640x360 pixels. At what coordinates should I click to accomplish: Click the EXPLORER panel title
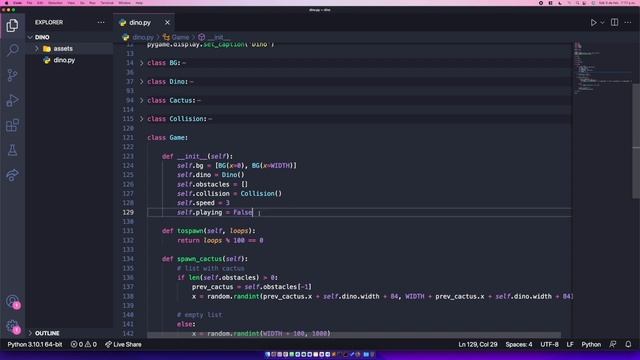[49, 22]
